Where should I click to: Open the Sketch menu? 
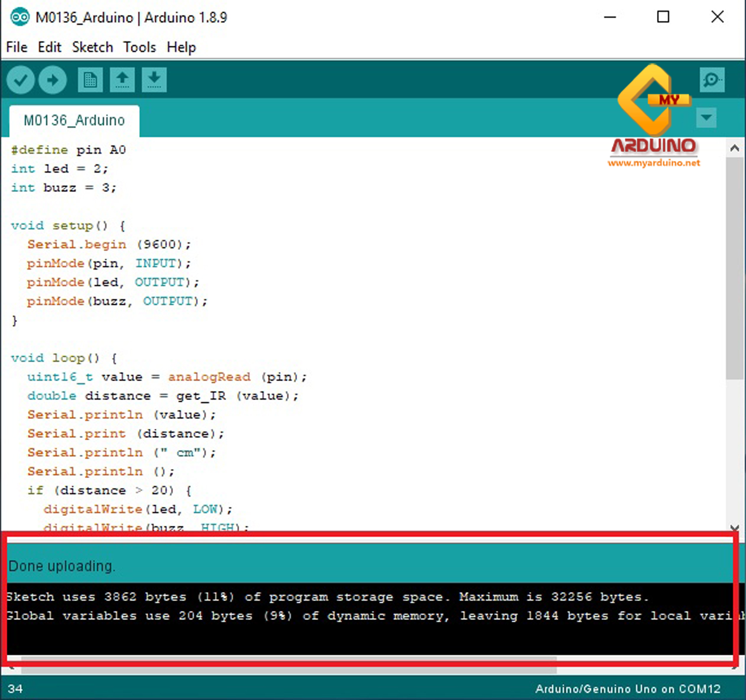click(x=93, y=47)
